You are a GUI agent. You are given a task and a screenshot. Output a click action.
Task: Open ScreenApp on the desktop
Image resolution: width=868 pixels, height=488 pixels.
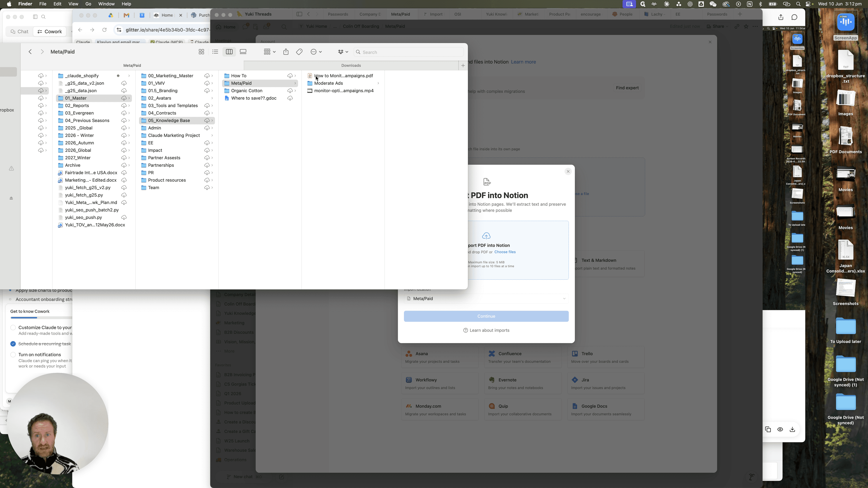coord(845,26)
